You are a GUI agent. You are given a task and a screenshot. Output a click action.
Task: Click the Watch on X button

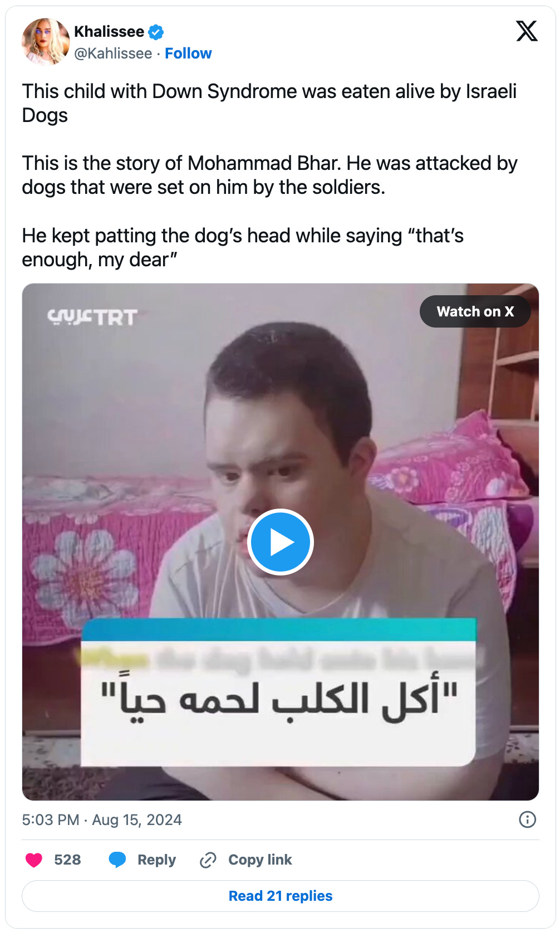click(x=475, y=311)
